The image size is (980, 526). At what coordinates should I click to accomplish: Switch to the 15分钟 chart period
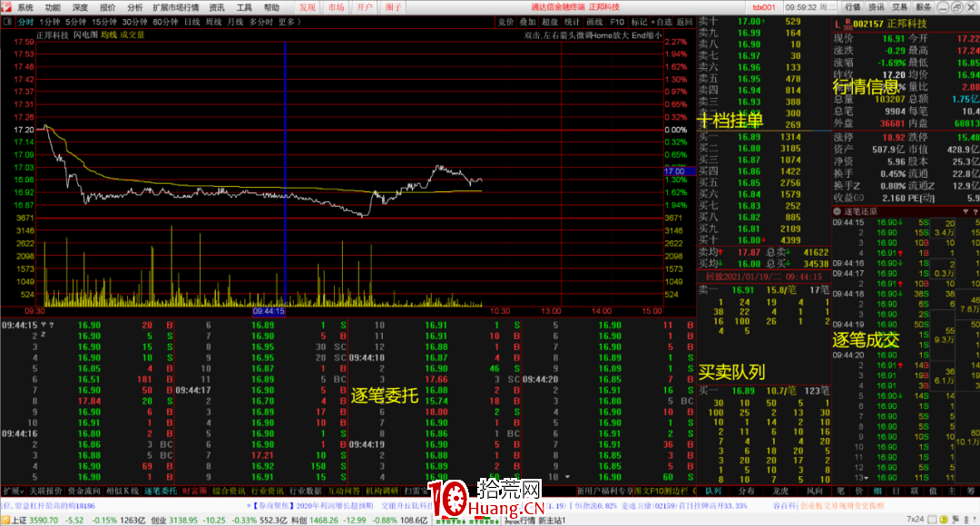click(x=104, y=22)
